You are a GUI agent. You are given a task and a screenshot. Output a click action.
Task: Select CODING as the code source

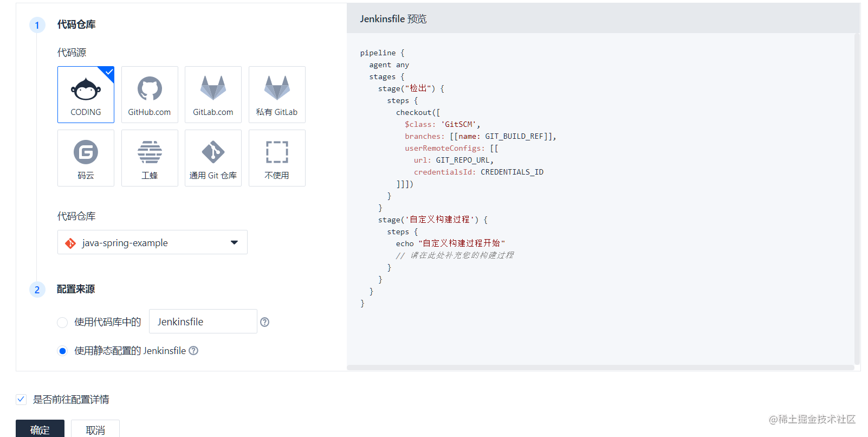[86, 95]
